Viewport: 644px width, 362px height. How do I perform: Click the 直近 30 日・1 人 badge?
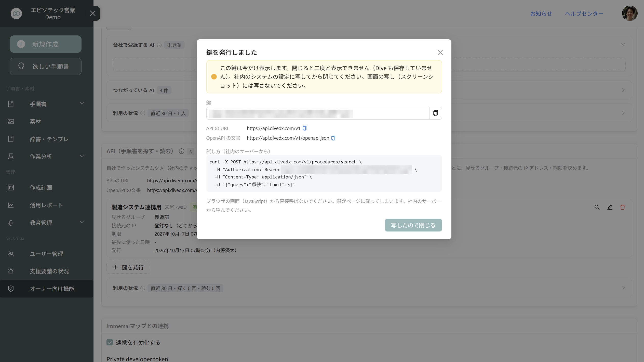coord(168,113)
